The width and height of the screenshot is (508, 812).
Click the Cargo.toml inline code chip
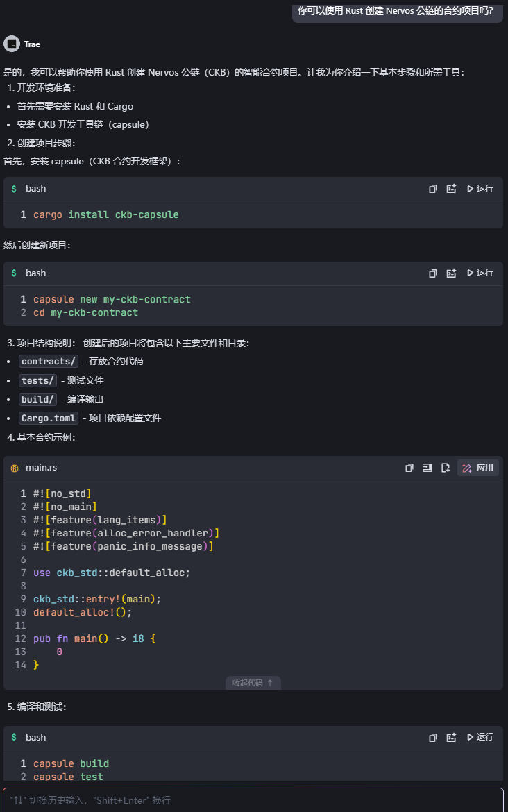point(49,418)
